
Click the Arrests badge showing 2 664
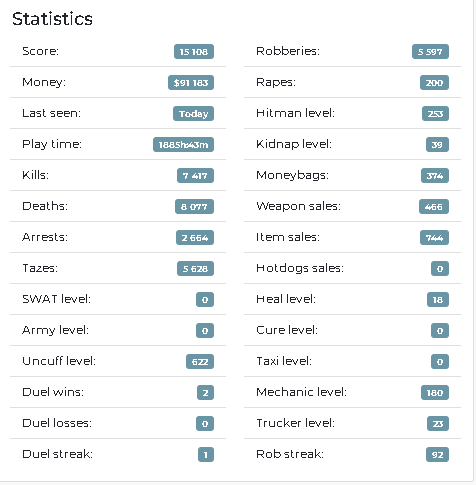click(195, 238)
